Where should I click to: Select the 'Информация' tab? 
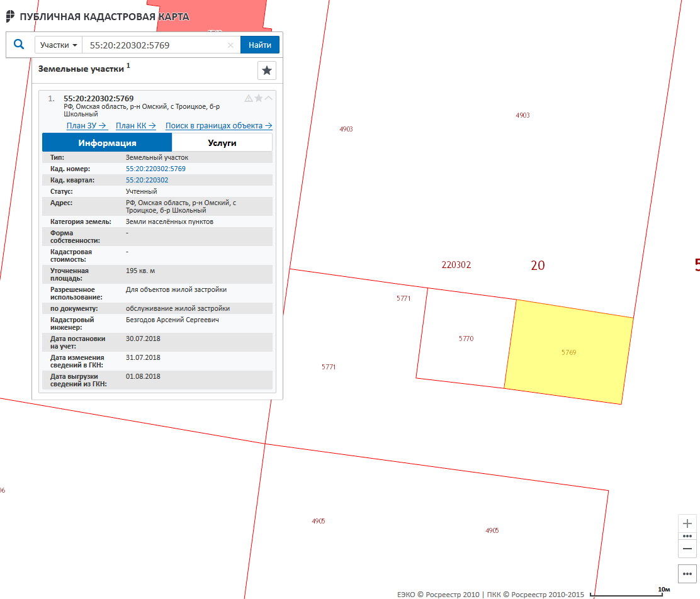click(x=107, y=143)
